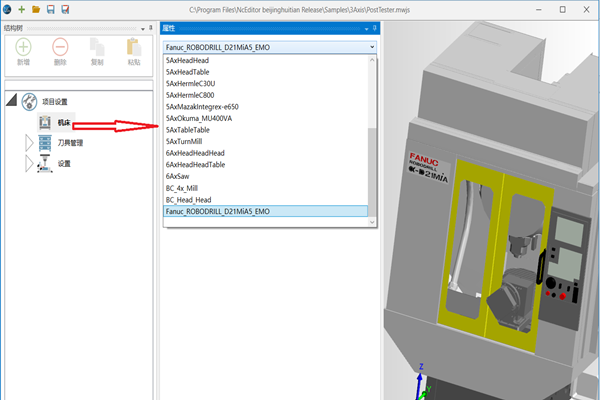This screenshot has width=600, height=400.
Task: Choose 5AxMazakIntegrex-e650 from the list
Action: point(266,107)
